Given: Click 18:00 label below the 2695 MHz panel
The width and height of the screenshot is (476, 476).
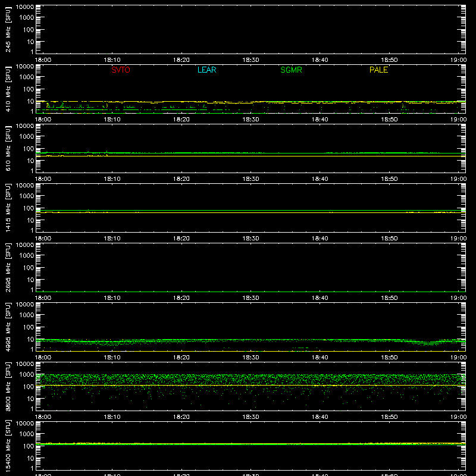Looking at the screenshot, I should (x=43, y=298).
